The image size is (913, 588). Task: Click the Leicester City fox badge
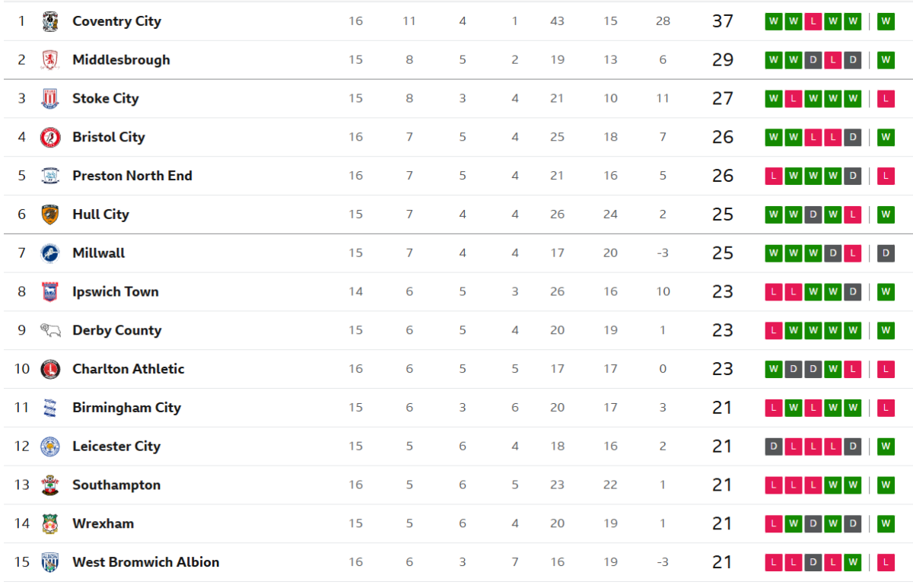(x=50, y=447)
